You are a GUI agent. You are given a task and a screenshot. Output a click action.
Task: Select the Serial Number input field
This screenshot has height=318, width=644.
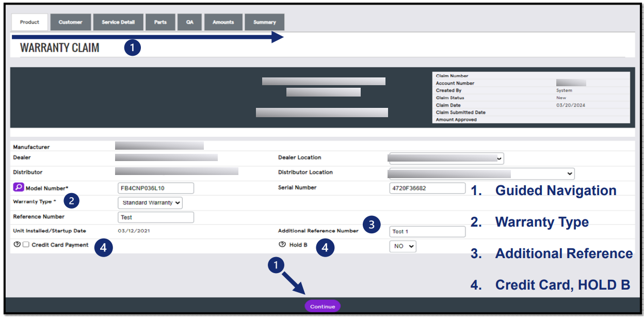427,188
